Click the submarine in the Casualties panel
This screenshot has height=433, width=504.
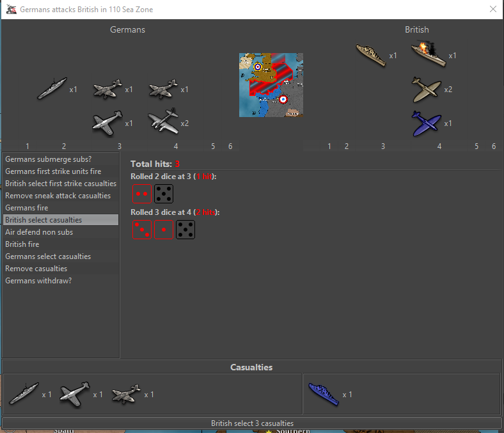(x=24, y=394)
